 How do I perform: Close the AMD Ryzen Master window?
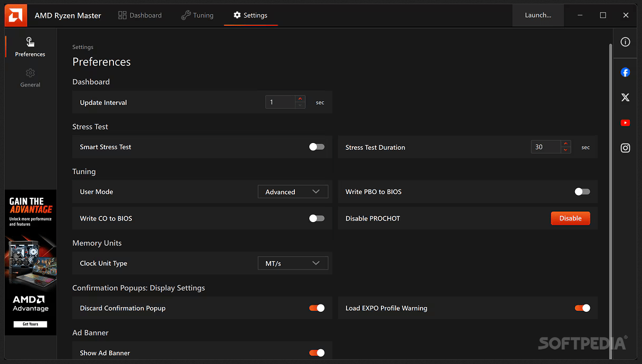[x=626, y=15]
